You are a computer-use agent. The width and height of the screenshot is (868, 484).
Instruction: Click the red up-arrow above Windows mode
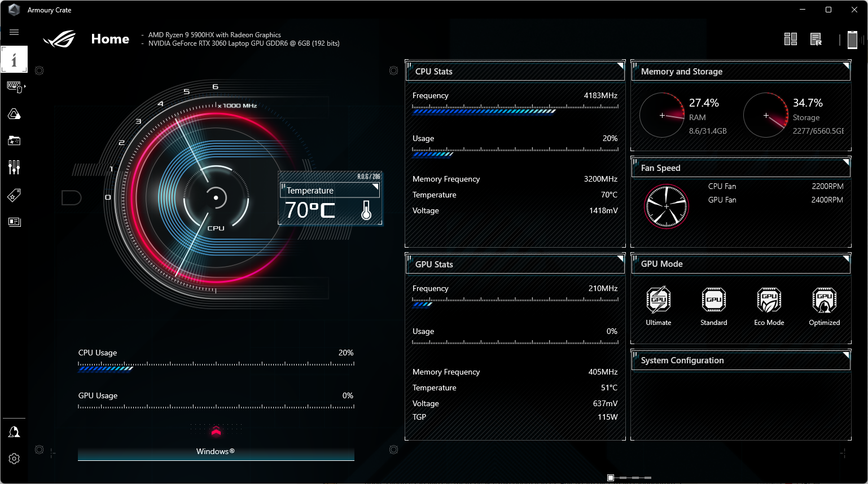(216, 432)
